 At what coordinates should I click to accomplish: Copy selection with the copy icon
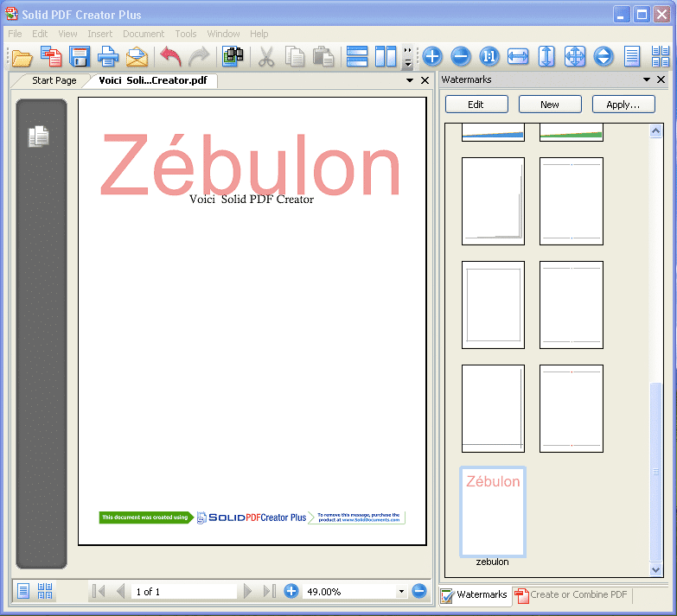pos(295,56)
